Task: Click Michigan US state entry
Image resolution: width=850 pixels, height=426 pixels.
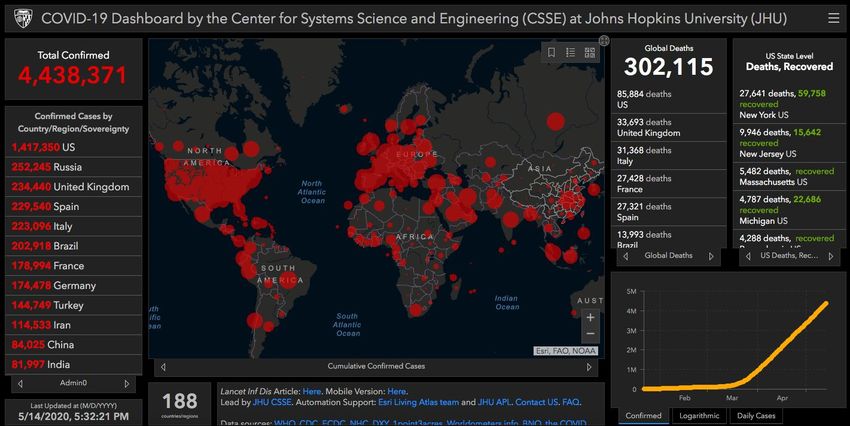Action: point(790,210)
